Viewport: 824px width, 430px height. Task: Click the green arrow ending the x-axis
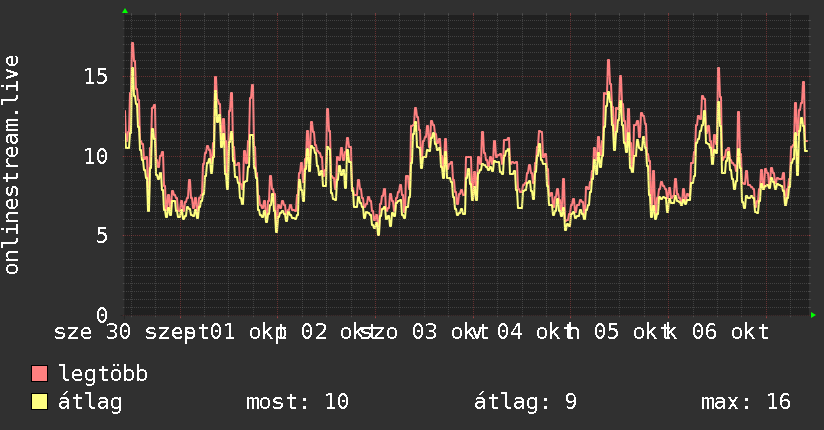click(x=813, y=315)
